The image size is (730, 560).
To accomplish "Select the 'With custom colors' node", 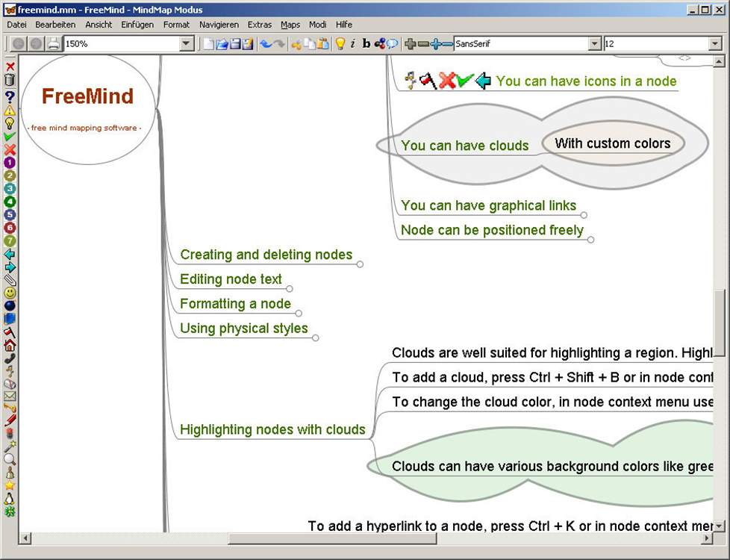I will [x=613, y=143].
